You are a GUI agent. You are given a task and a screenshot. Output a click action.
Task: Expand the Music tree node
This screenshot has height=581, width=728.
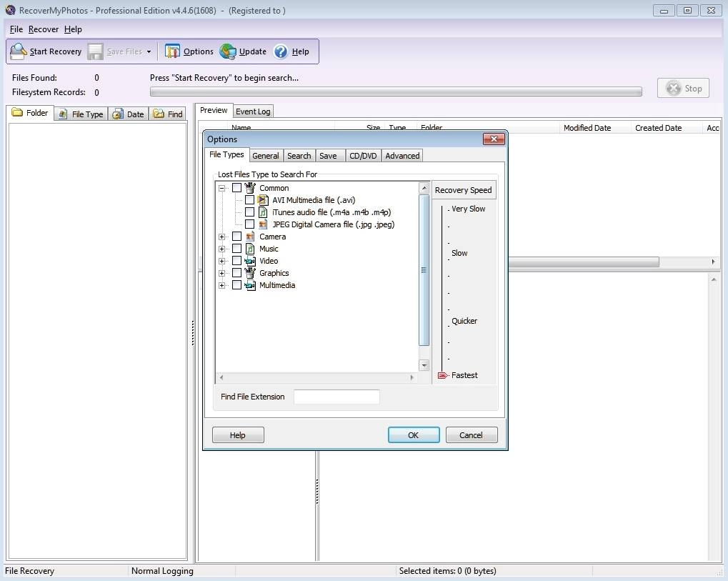coord(222,249)
